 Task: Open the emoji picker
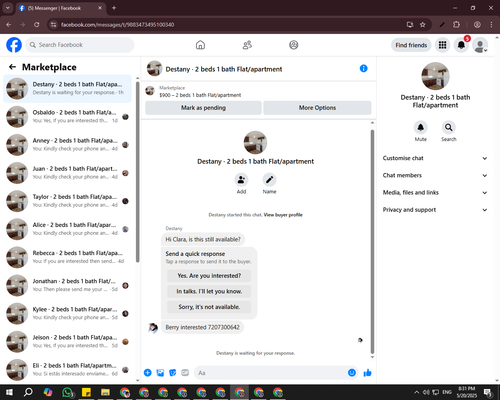click(x=352, y=373)
